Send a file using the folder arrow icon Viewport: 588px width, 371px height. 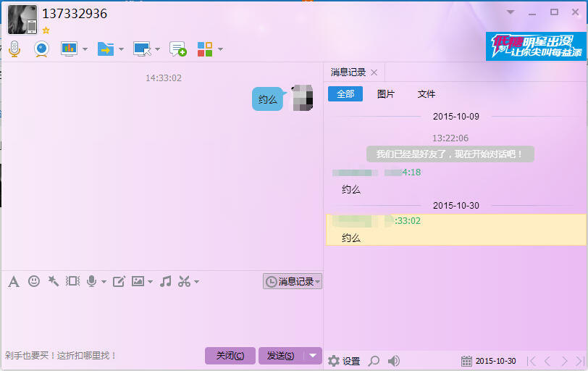point(106,49)
